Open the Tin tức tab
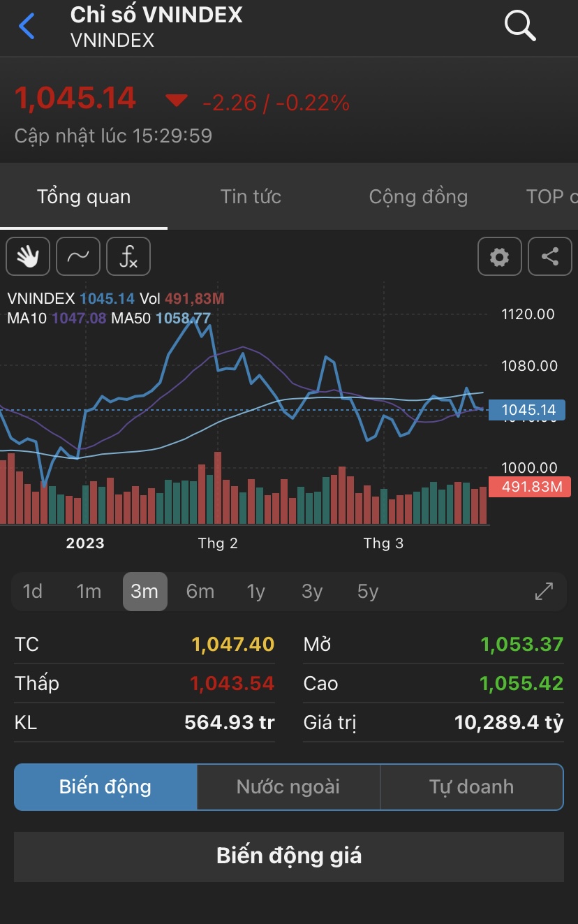The image size is (578, 924). (251, 197)
